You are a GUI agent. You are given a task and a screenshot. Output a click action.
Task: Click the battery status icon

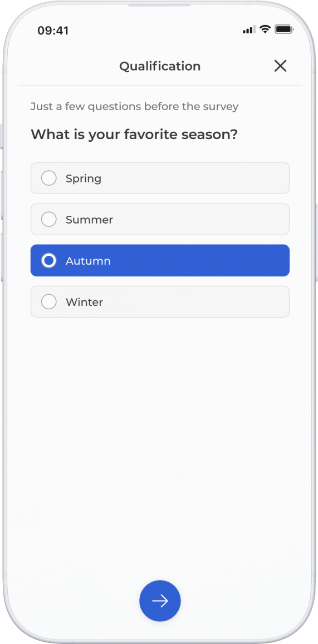pyautogui.click(x=283, y=29)
